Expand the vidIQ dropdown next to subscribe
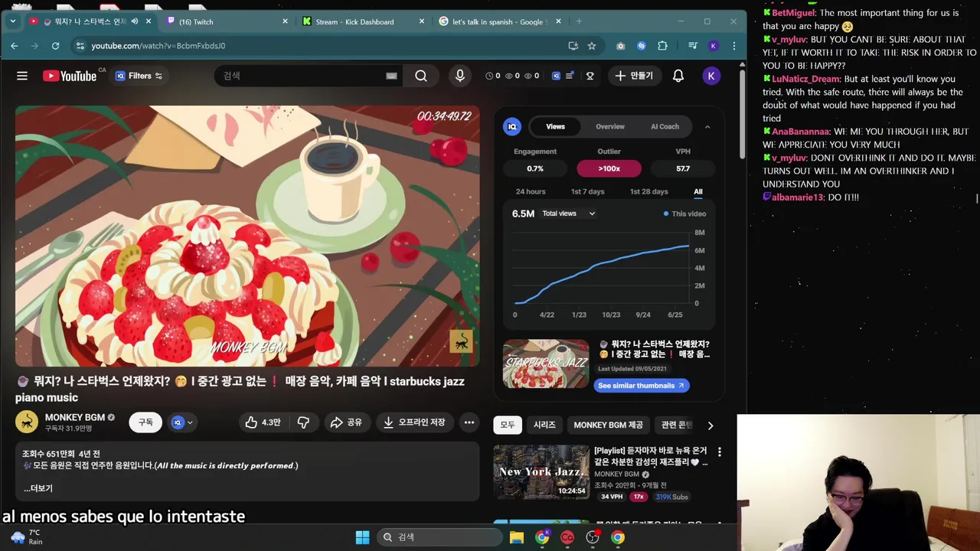The width and height of the screenshot is (980, 551). [182, 422]
